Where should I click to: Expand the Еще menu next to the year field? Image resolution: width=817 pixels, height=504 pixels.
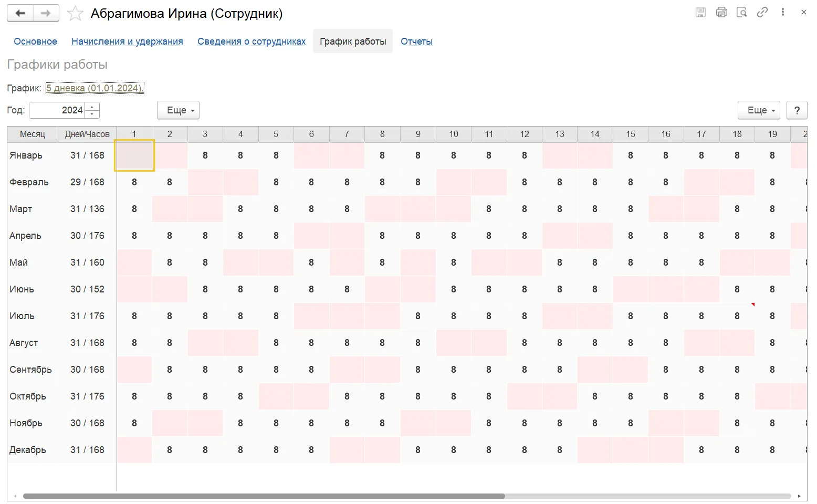pos(178,110)
